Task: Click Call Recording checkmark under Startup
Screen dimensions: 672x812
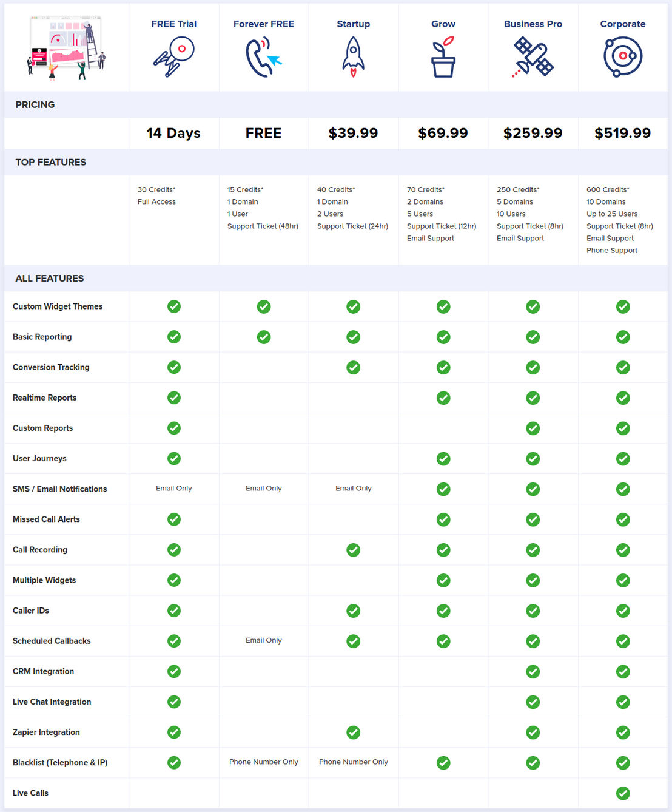Action: click(354, 550)
